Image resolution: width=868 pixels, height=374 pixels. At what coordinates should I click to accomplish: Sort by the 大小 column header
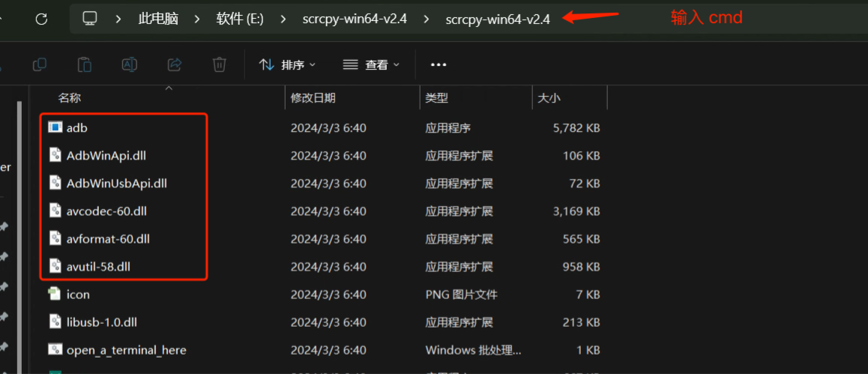[x=549, y=98]
